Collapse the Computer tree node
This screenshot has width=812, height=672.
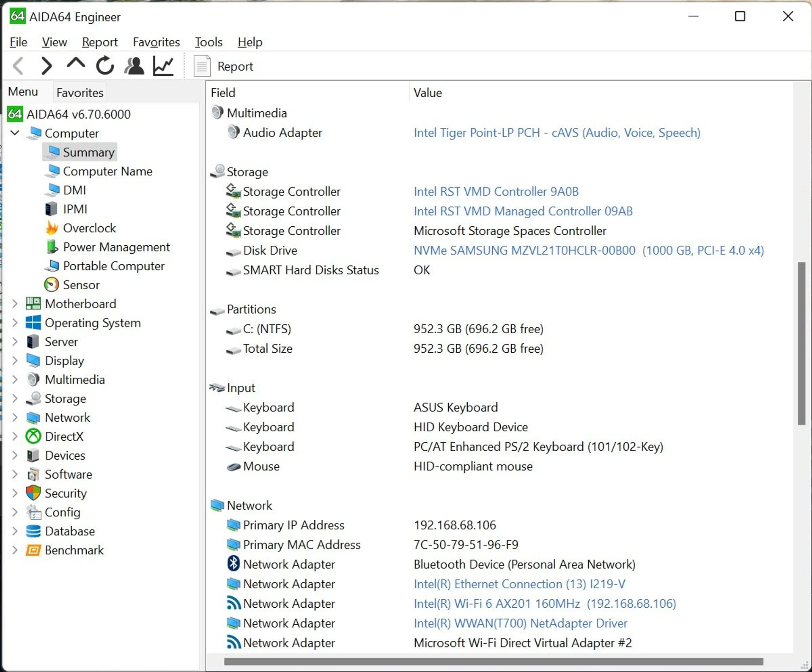pos(15,133)
